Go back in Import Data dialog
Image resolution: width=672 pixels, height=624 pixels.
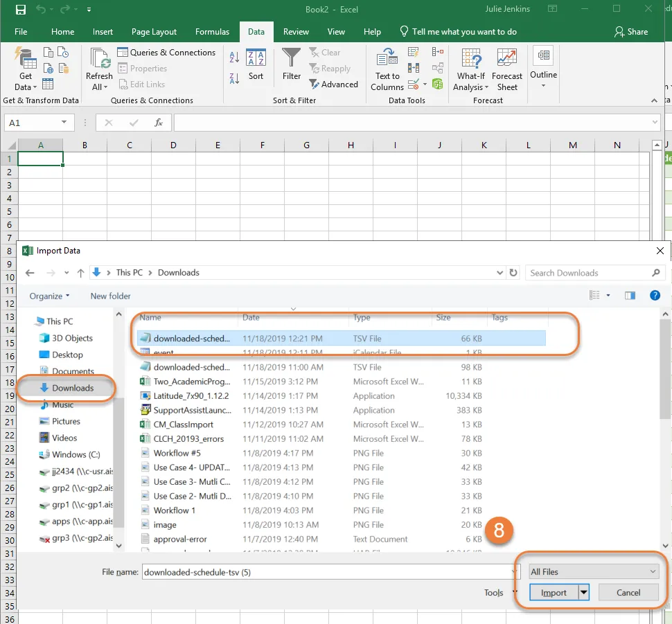pyautogui.click(x=30, y=273)
